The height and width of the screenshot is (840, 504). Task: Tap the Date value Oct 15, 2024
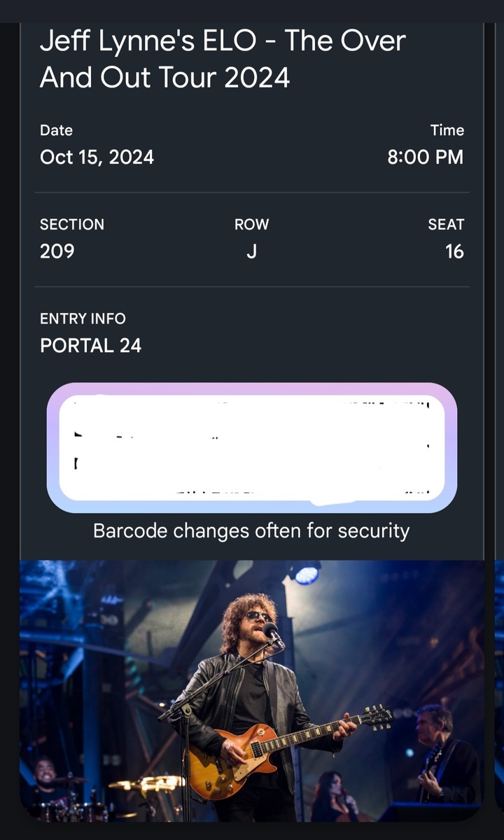97,157
